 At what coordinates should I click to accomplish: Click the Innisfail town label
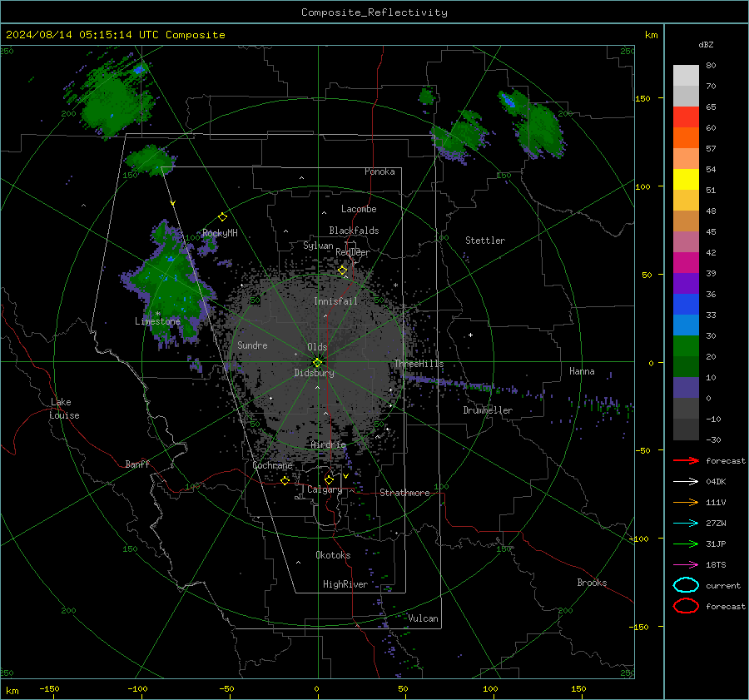tap(335, 301)
